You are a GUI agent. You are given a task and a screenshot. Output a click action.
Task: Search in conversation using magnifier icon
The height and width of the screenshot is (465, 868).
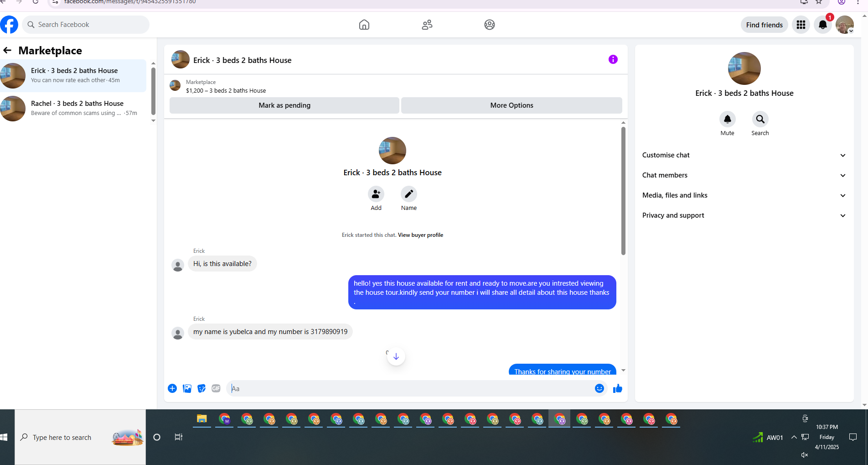click(x=760, y=119)
